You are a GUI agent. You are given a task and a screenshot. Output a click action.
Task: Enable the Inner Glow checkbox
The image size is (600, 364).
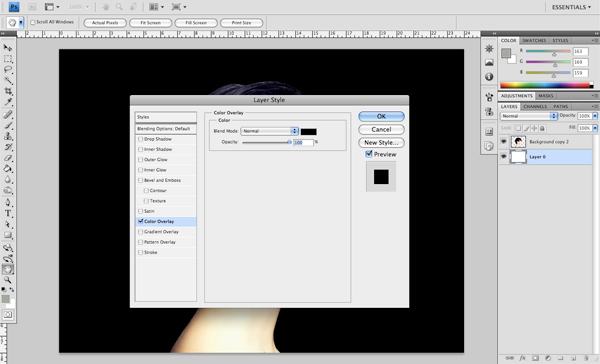click(x=140, y=170)
